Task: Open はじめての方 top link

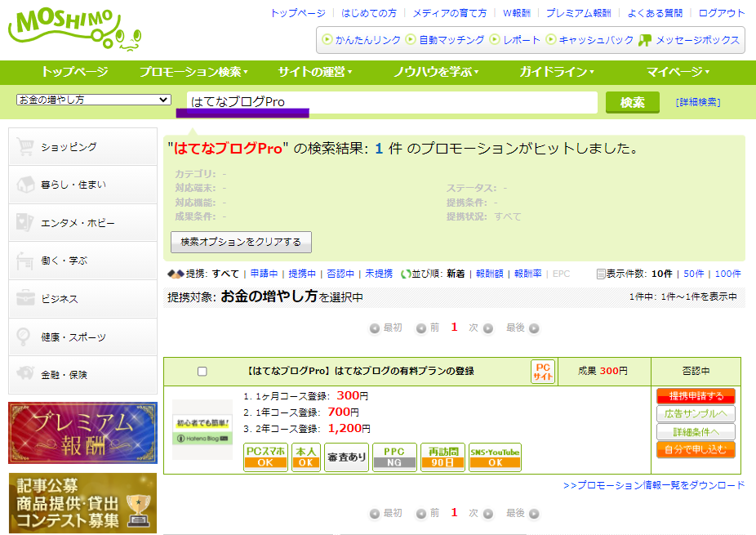Action: coord(369,13)
